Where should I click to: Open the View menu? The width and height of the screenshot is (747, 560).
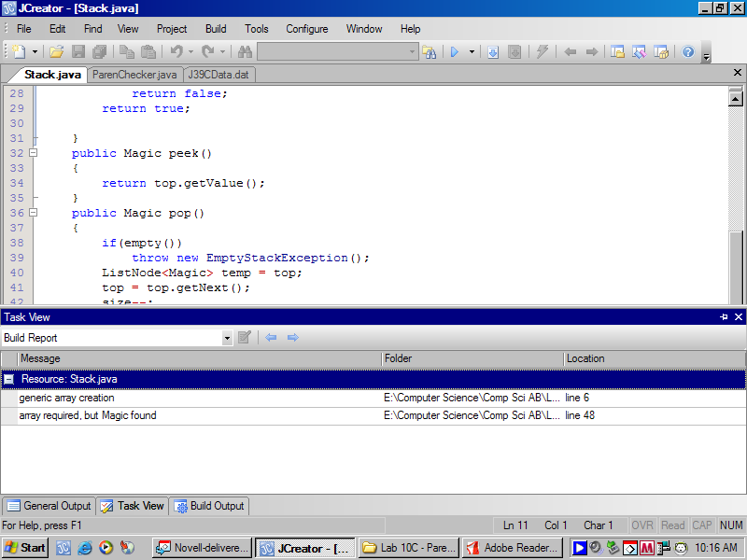pyautogui.click(x=128, y=29)
